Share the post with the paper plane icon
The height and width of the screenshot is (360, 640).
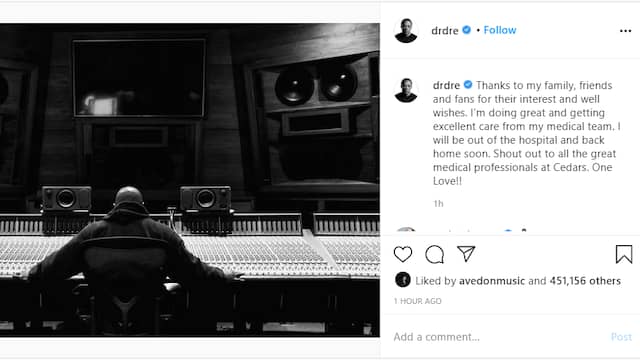[x=466, y=254]
